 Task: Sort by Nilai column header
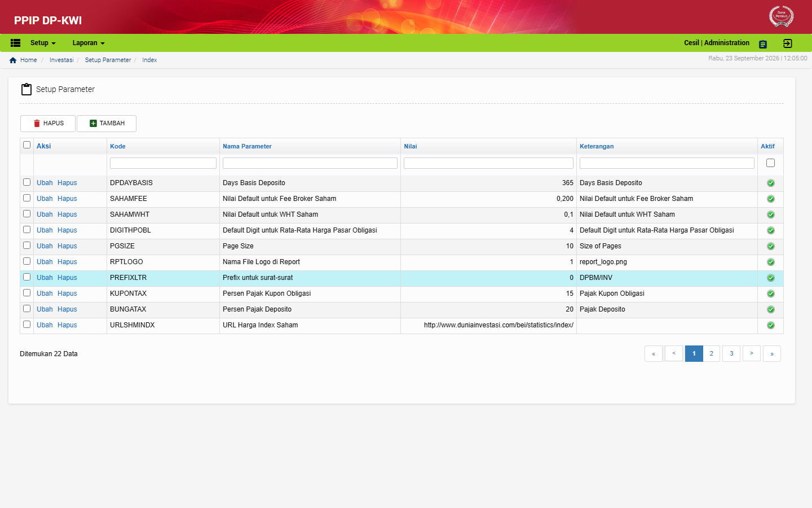[411, 146]
